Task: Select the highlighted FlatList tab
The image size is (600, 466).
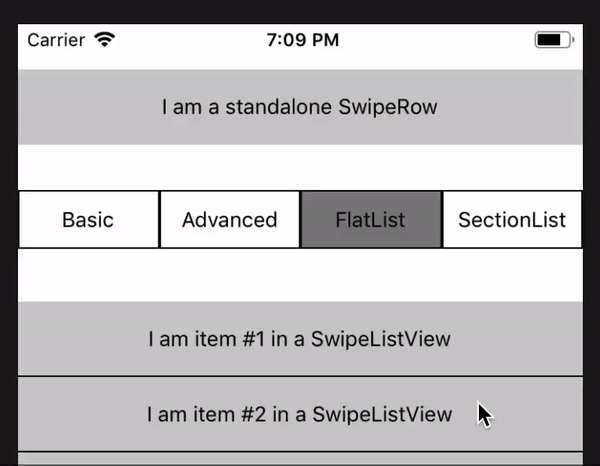Action: click(x=370, y=220)
